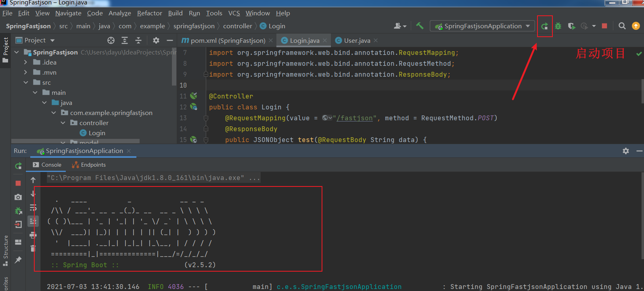Open Structure tool window sidebar button
This screenshot has height=291, width=644.
click(6, 250)
